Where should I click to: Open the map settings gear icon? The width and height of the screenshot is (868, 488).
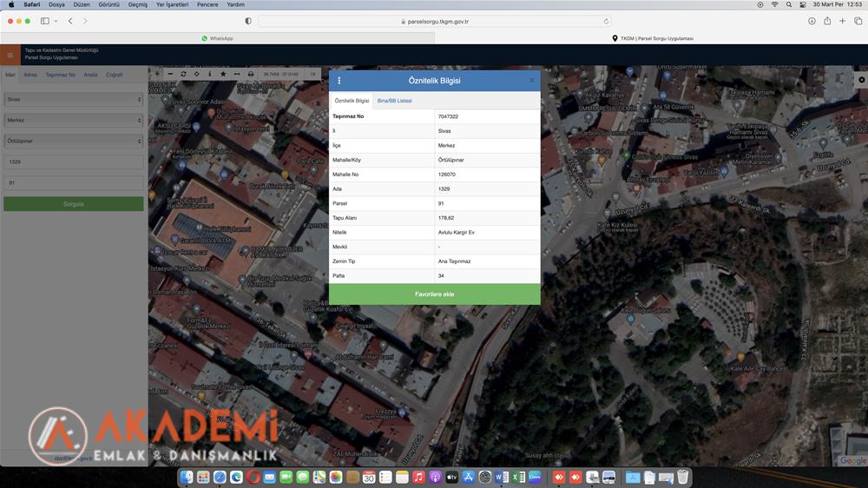[x=861, y=80]
